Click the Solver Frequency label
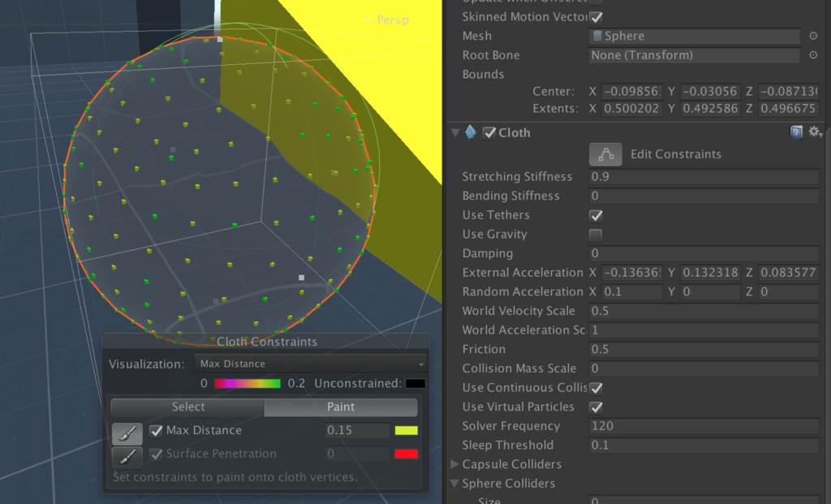831x504 pixels. 511,426
